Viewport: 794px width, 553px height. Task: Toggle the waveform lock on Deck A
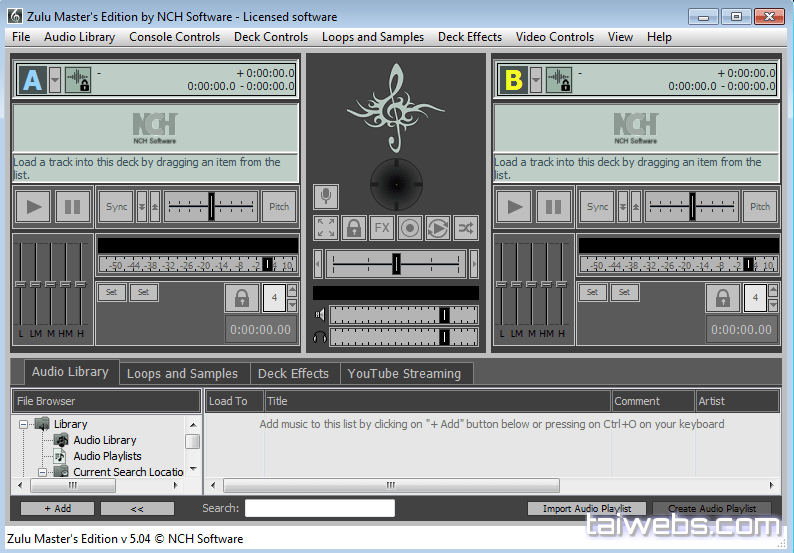click(x=78, y=80)
